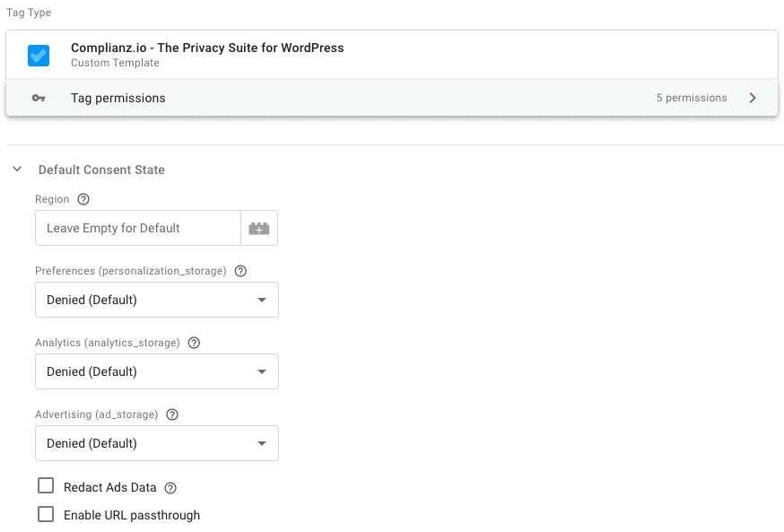Open the Advertising ad_storage dropdown
The image size is (784, 532).
point(156,443)
